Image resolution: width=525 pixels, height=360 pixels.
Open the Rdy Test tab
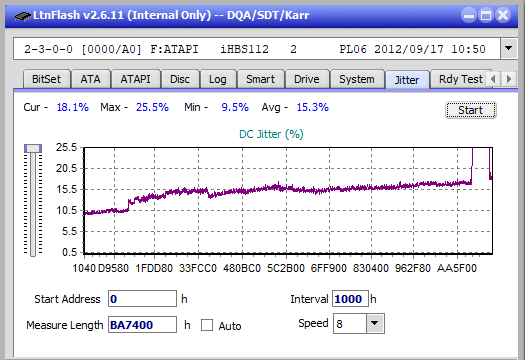[461, 79]
